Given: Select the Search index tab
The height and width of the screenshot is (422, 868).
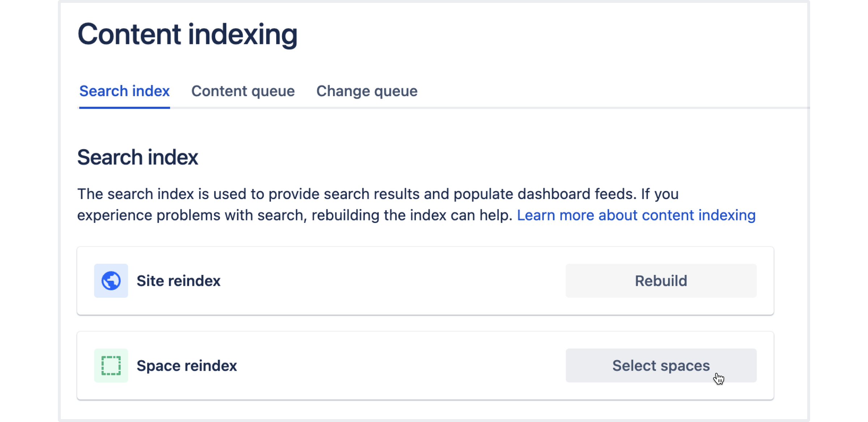Looking at the screenshot, I should click(x=124, y=91).
